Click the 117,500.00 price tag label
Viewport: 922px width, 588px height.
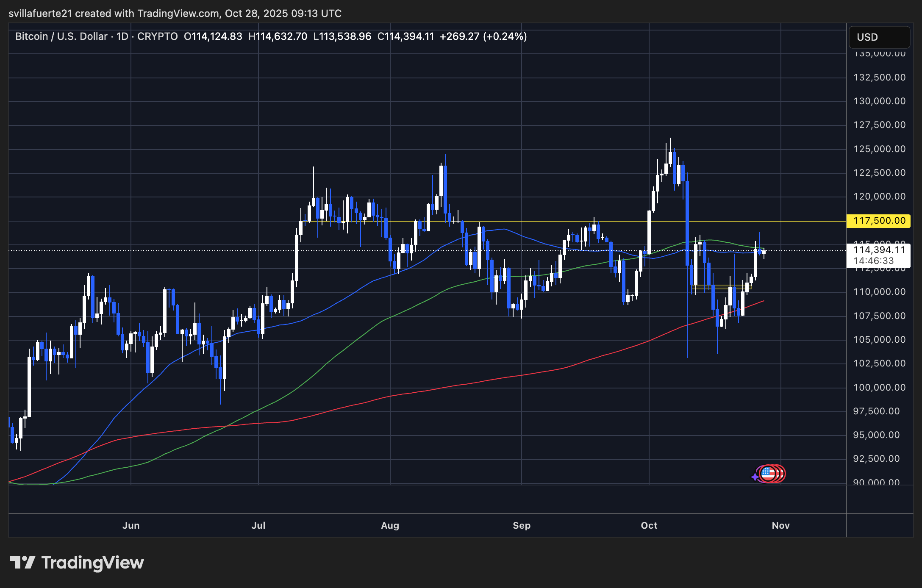click(x=878, y=221)
